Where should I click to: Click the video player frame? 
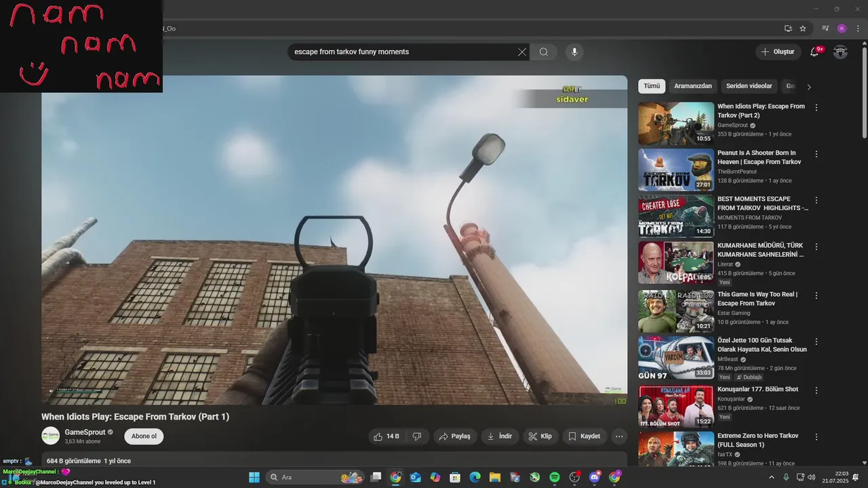pos(334,240)
